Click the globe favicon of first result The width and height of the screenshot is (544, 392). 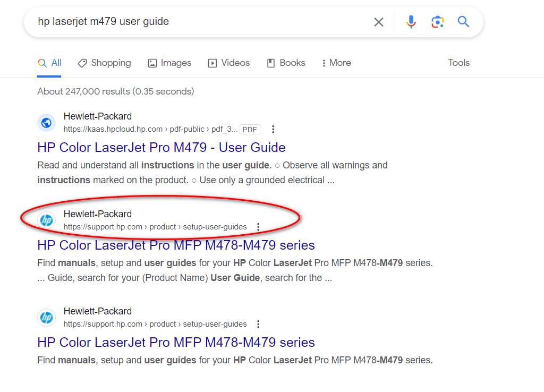[x=47, y=123]
